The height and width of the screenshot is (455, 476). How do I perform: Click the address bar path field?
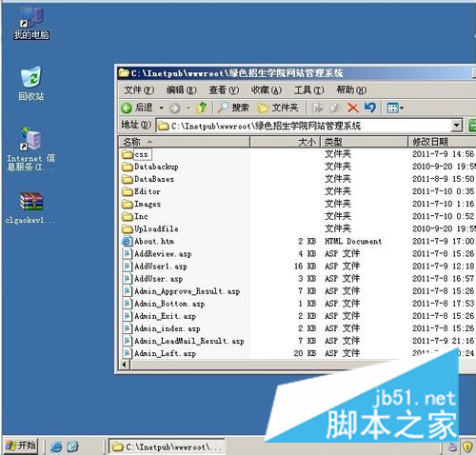(304, 126)
